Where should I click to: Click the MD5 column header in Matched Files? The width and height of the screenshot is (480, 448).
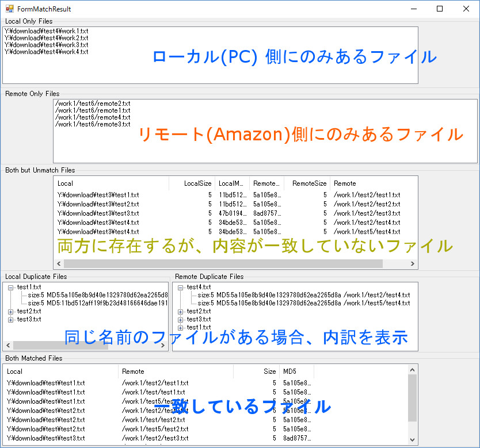(x=296, y=372)
